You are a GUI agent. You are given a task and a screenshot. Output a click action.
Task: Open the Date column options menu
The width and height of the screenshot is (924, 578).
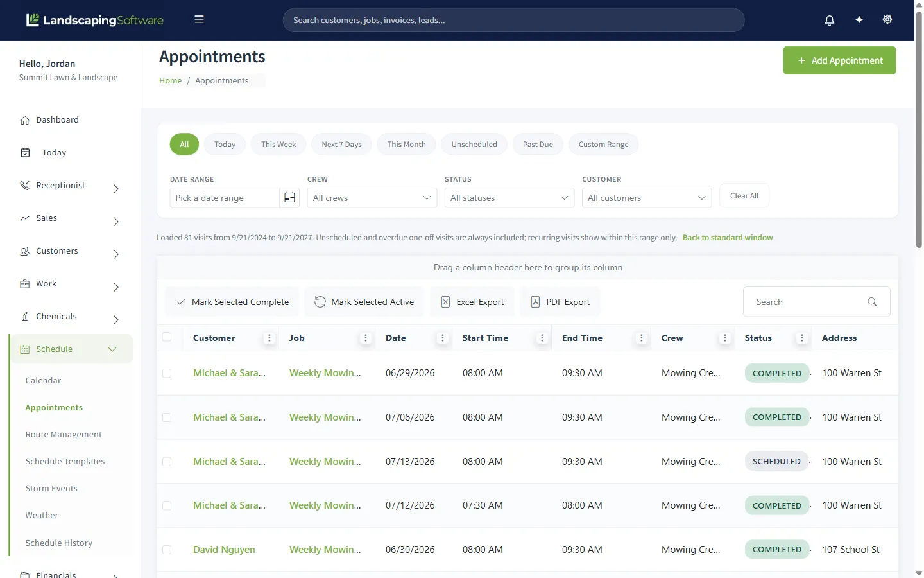point(442,338)
